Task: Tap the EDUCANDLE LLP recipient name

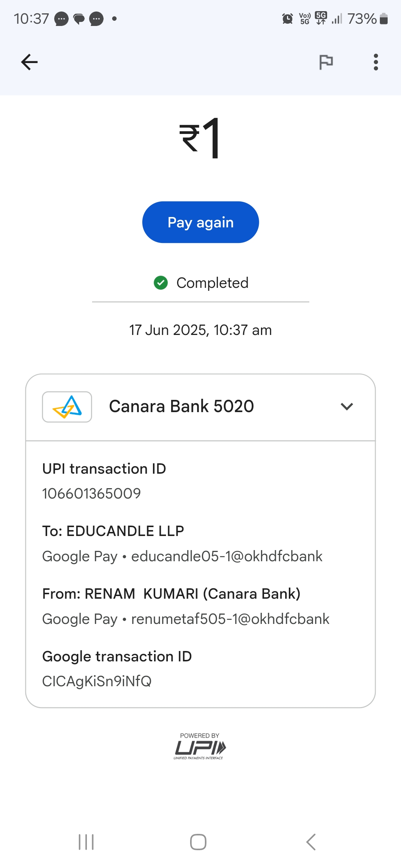Action: [125, 531]
